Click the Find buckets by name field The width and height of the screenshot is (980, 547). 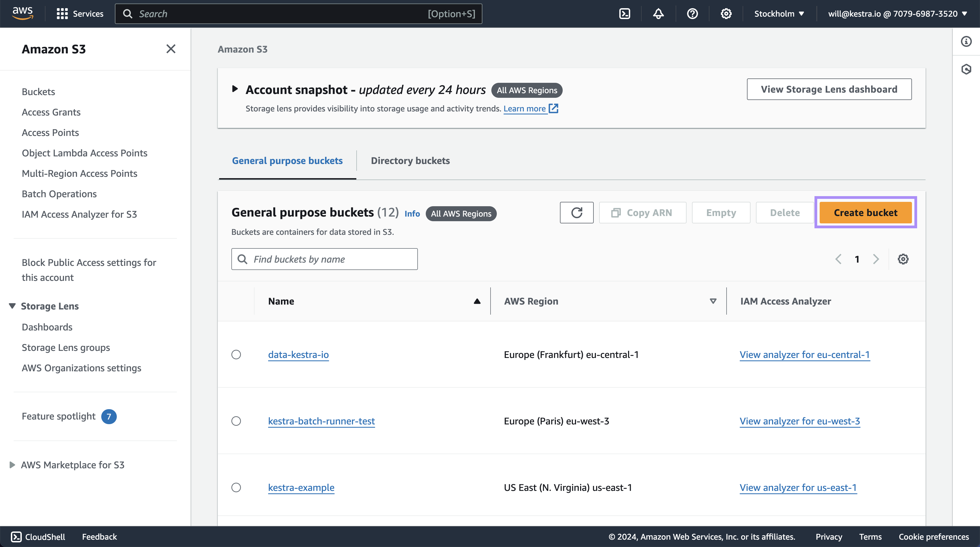point(324,259)
